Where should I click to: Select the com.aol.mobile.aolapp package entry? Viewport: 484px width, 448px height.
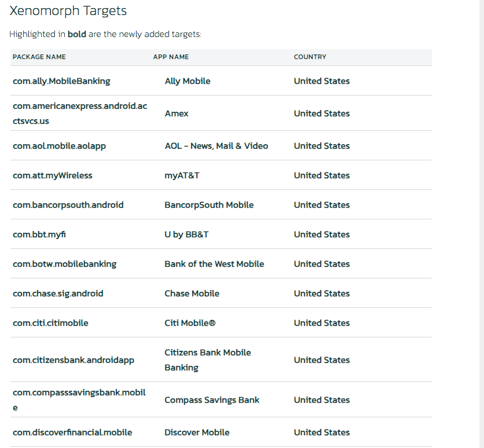(x=59, y=146)
